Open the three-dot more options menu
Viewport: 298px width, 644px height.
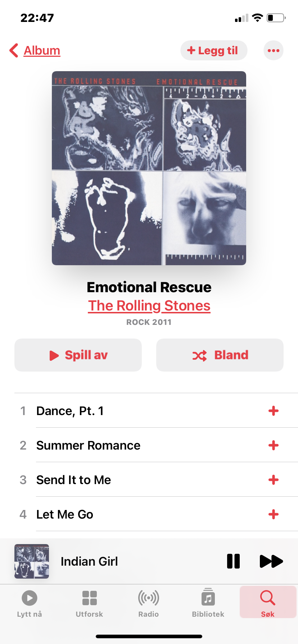(x=274, y=51)
